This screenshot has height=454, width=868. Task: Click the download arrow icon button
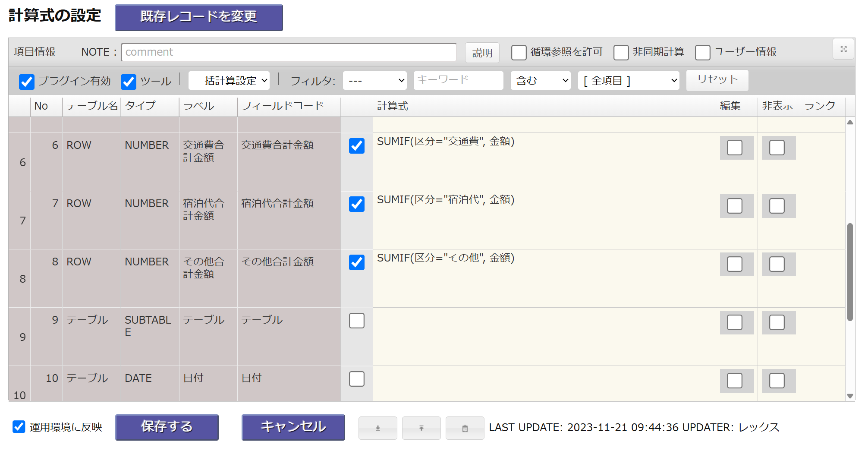pos(377,428)
